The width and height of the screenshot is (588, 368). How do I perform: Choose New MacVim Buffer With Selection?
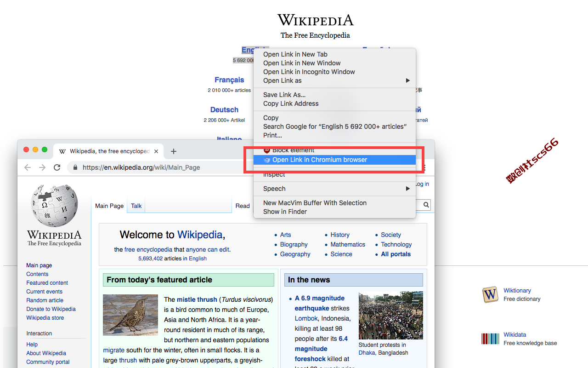334,203
